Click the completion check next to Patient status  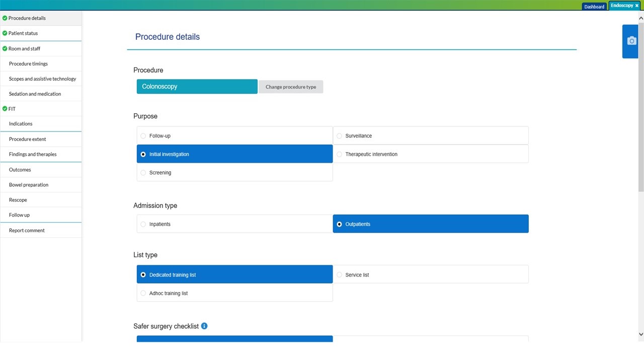[5, 33]
